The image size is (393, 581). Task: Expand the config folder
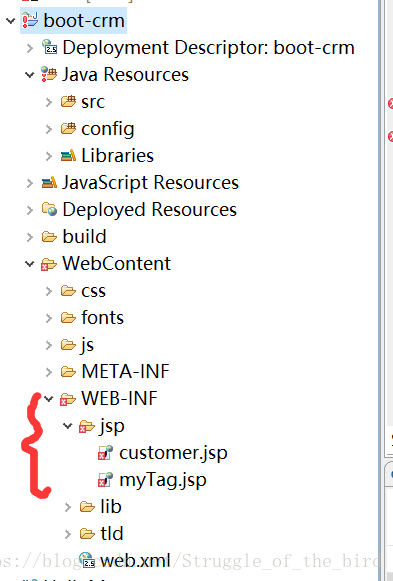click(49, 129)
